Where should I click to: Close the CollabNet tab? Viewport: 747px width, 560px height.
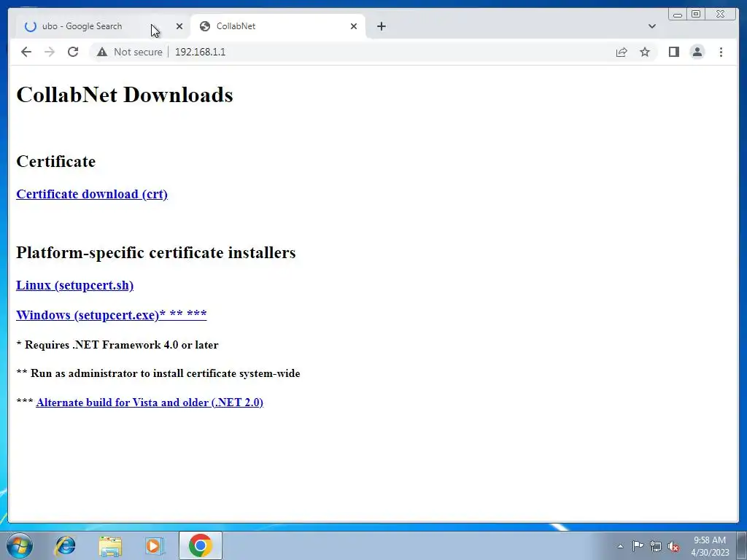click(354, 26)
